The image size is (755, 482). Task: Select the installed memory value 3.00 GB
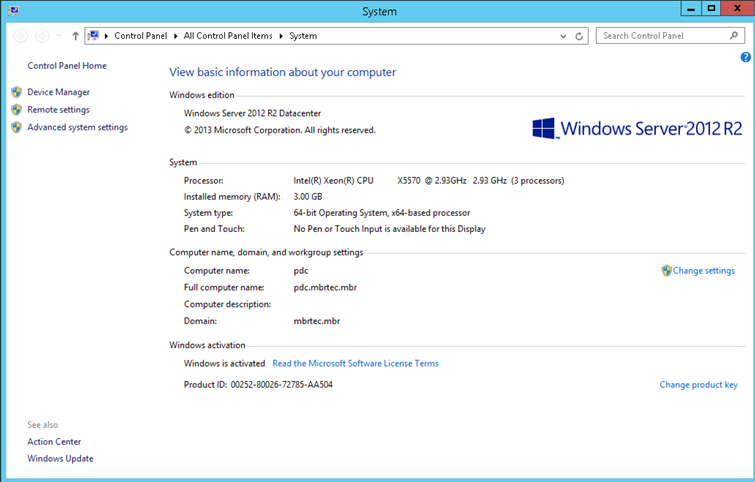tap(308, 197)
